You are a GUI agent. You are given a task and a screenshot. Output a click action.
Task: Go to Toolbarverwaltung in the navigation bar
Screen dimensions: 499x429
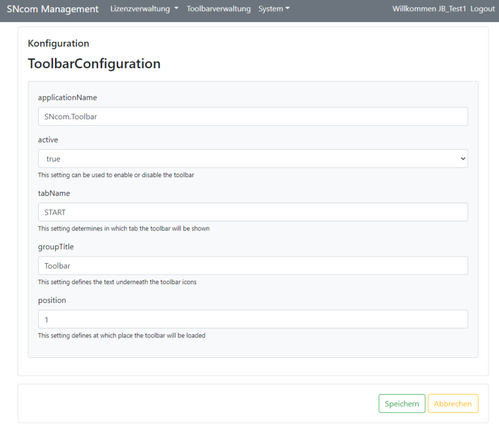218,9
